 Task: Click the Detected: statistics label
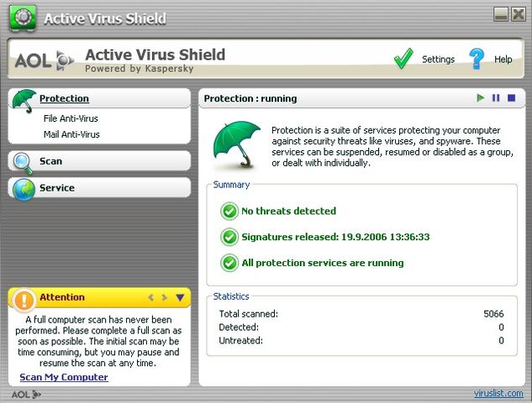[x=239, y=327]
